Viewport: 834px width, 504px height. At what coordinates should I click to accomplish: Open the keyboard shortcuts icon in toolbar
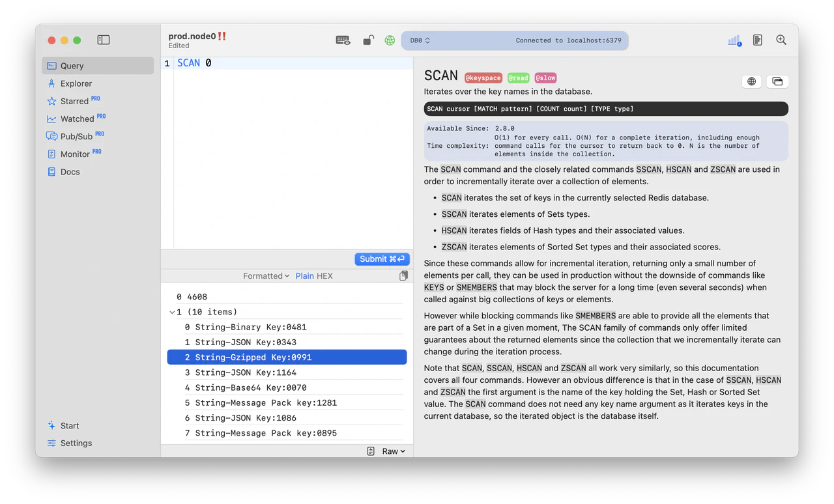pos(343,40)
